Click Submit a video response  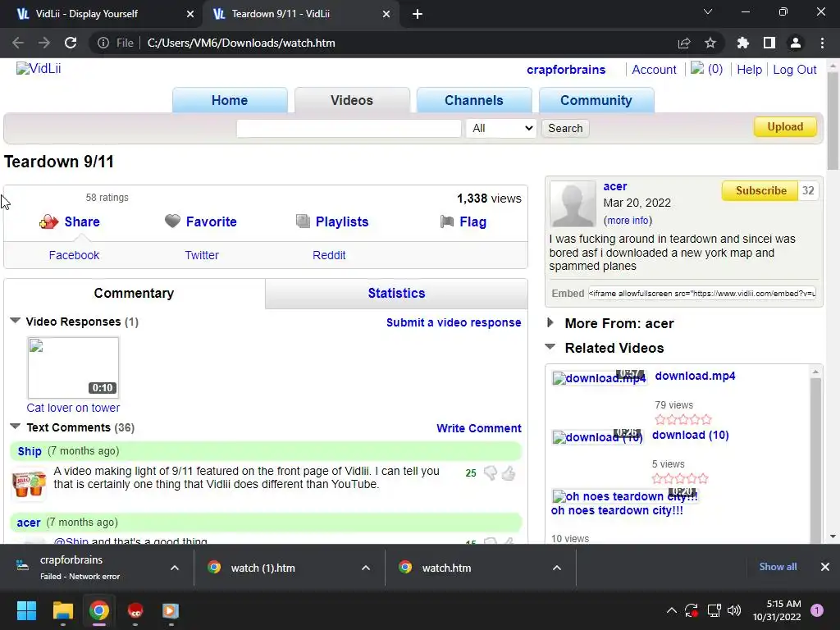[x=454, y=322]
